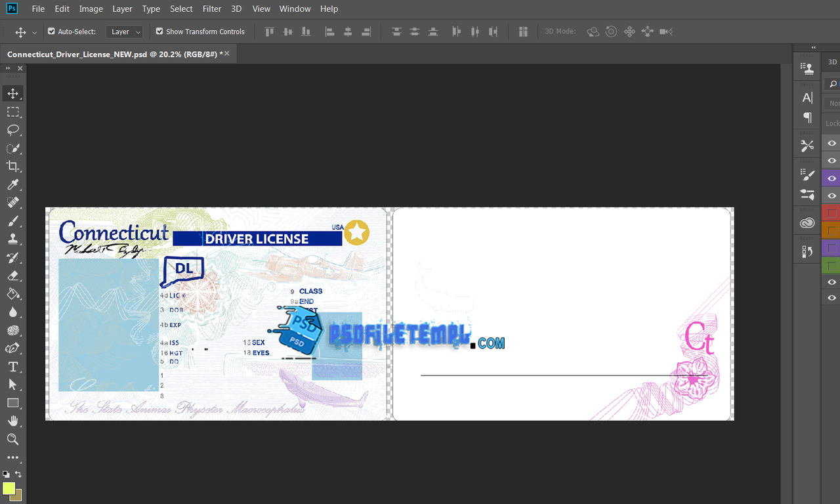Open the Layer menu
The image size is (840, 504).
tap(122, 9)
